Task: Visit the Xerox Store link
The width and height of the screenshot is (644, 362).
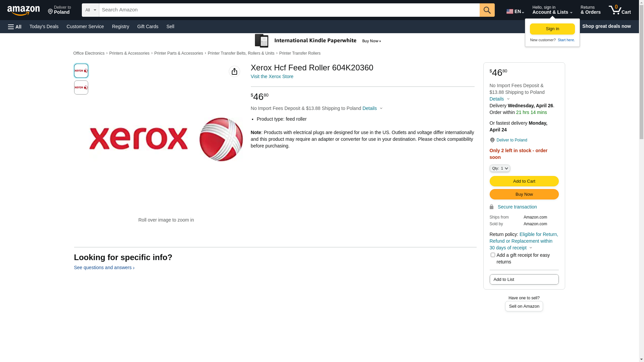Action: point(272,76)
